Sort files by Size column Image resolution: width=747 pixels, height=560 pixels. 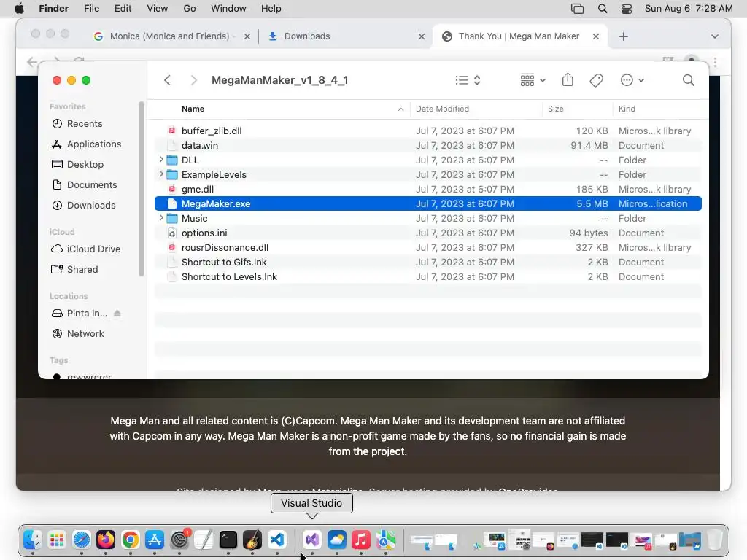[x=555, y=109]
